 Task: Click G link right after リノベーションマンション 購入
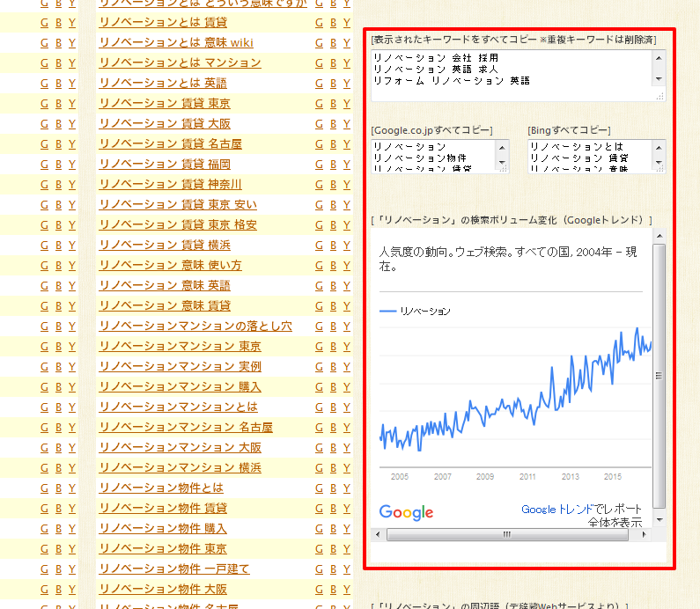pos(319,387)
